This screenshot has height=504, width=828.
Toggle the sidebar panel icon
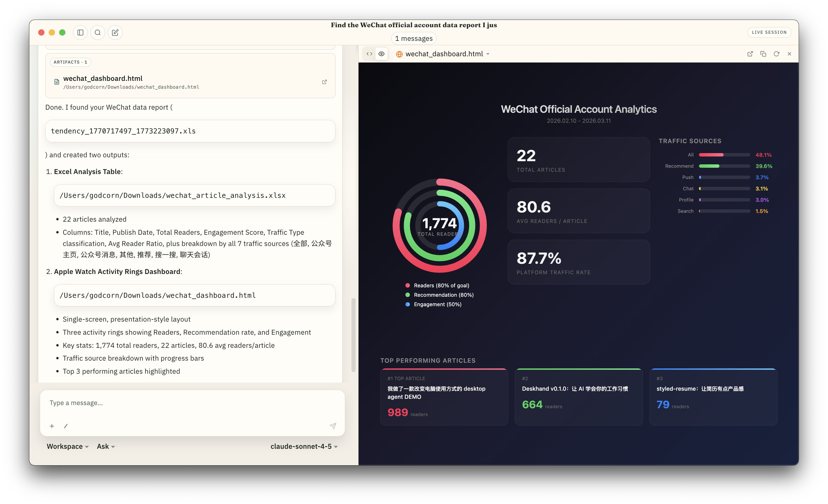tap(80, 33)
